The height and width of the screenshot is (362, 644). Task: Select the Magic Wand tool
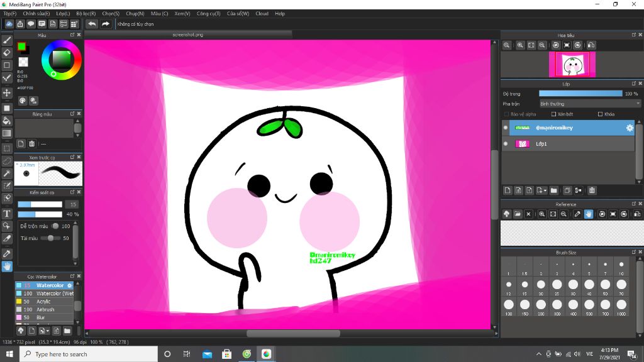point(7,173)
